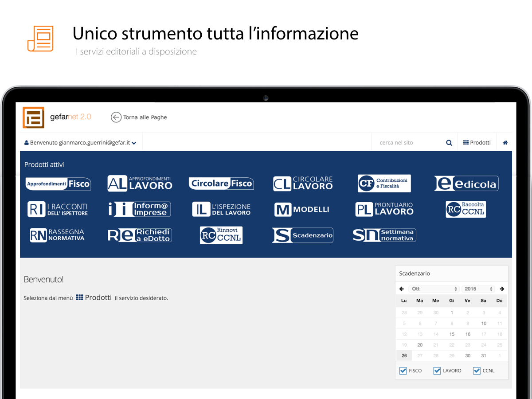Click the home icon in navbar
The height and width of the screenshot is (399, 532).
click(505, 143)
